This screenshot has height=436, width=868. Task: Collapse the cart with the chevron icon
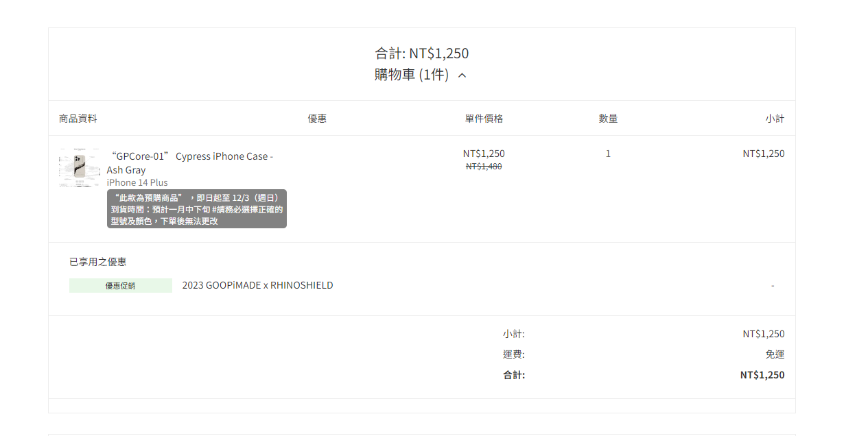[x=462, y=75]
